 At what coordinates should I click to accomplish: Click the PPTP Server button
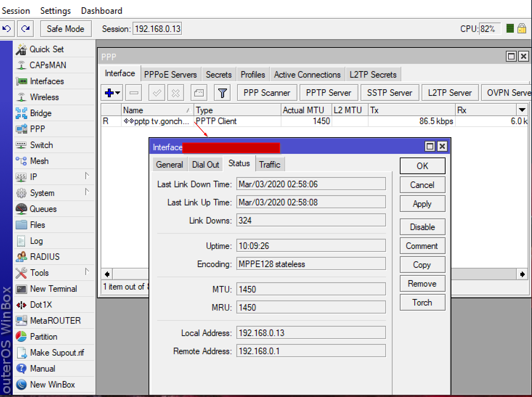[x=329, y=93]
